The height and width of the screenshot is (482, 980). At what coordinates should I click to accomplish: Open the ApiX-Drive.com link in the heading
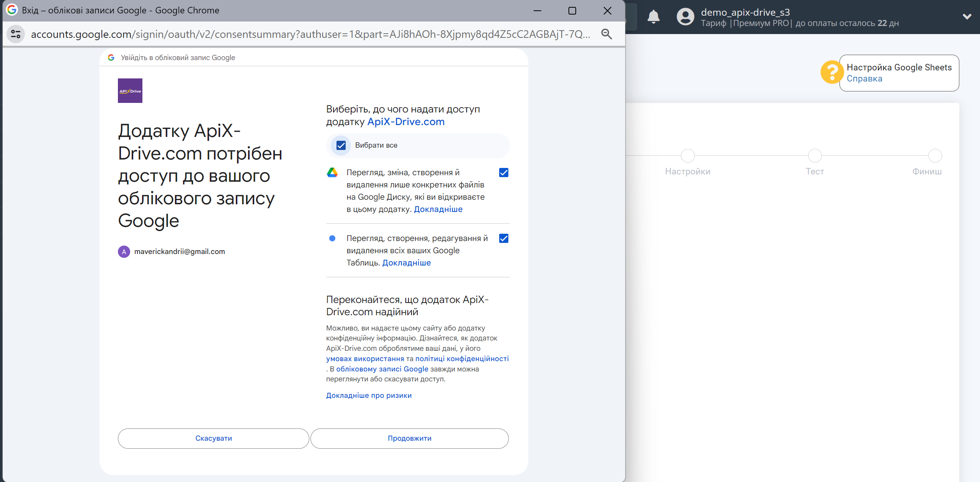pos(406,122)
